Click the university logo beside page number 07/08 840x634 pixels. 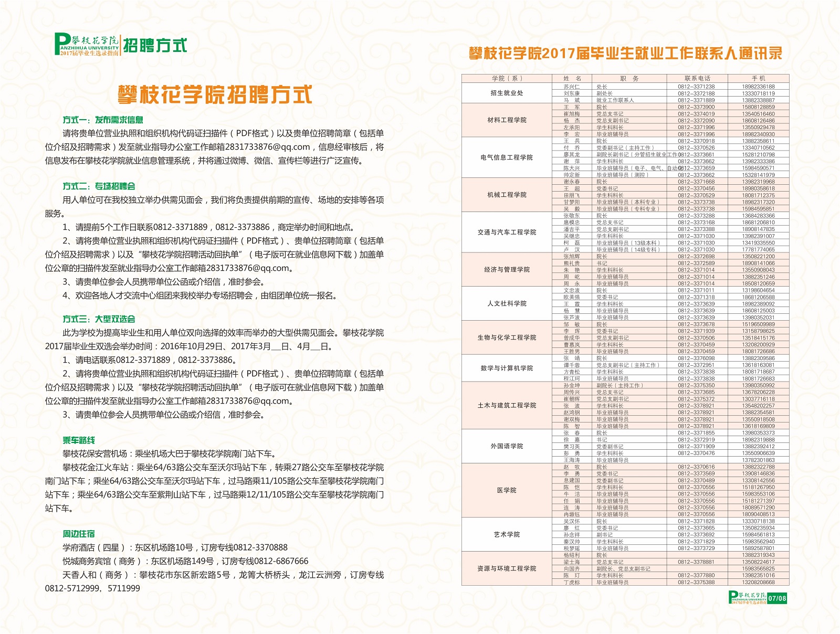(748, 597)
